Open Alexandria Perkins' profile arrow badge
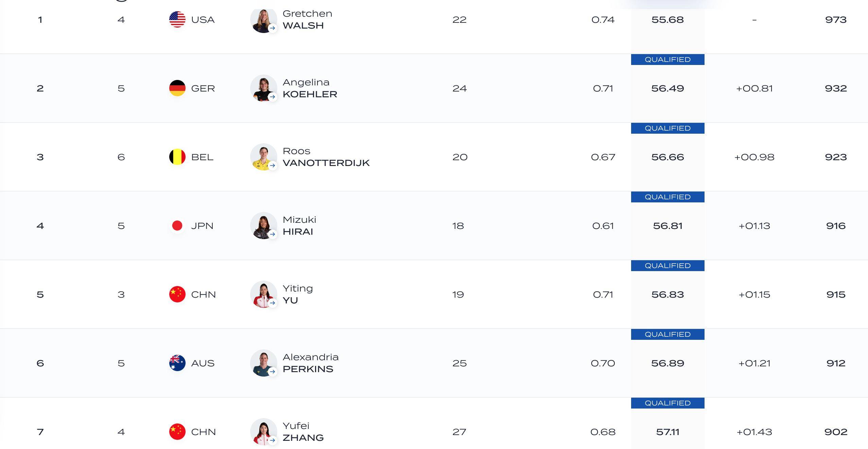868x449 pixels. pyautogui.click(x=272, y=371)
